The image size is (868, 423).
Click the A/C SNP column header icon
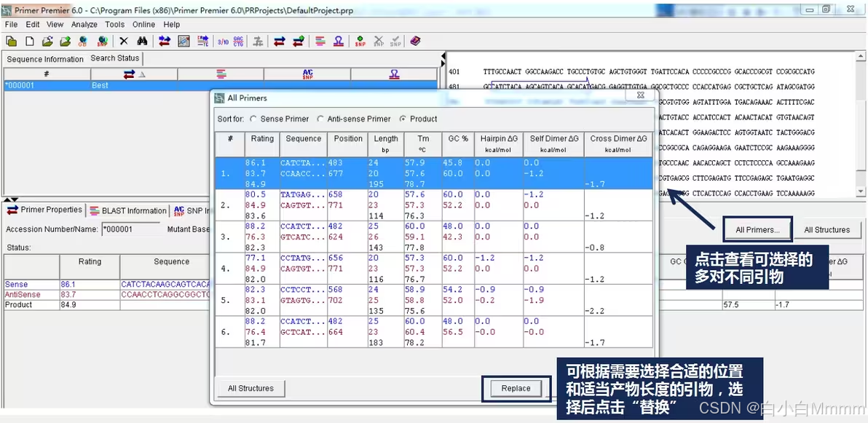coord(308,74)
